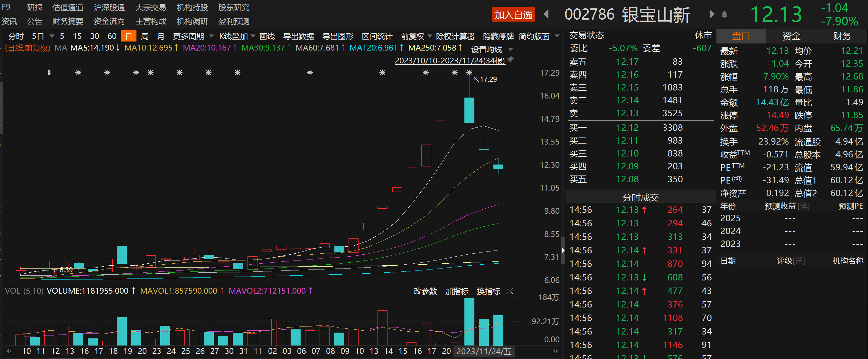Click the price alert bell icon
868x359 pixels.
click(x=724, y=14)
